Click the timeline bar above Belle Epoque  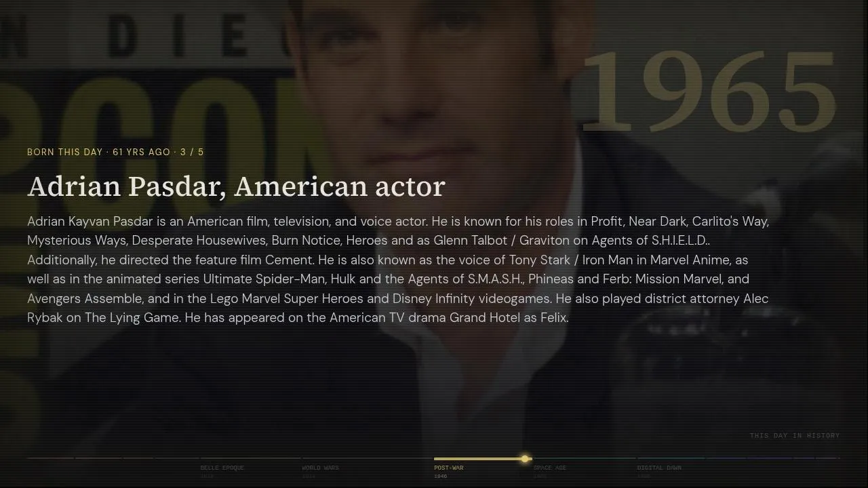(x=250, y=458)
